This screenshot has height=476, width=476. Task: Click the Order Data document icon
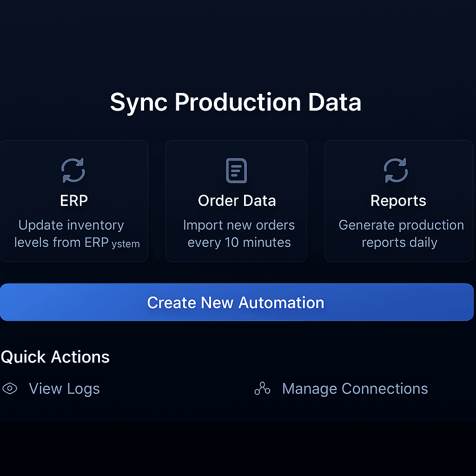[x=236, y=171]
